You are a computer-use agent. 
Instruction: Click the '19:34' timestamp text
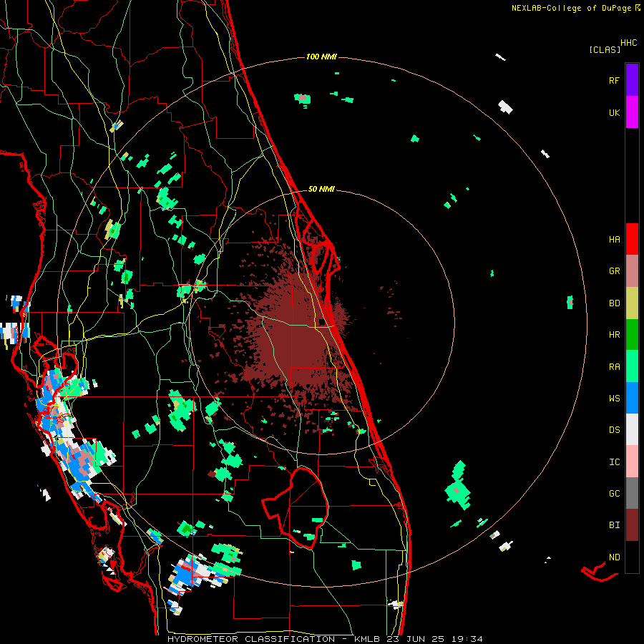coord(467,639)
